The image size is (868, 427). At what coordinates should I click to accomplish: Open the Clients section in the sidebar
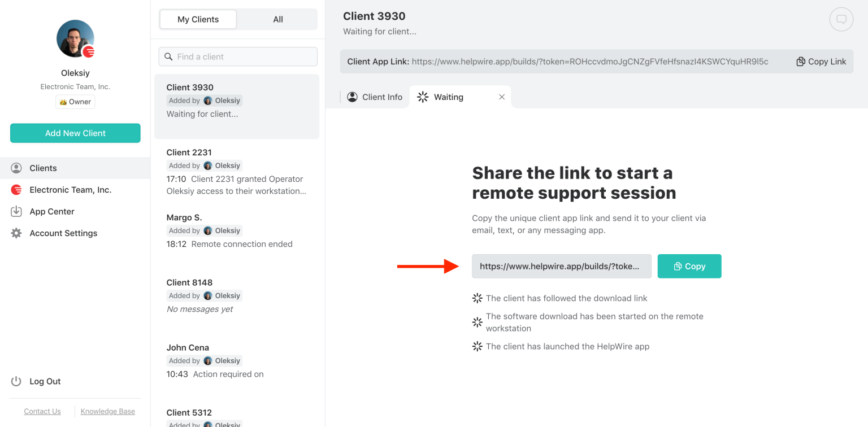43,168
